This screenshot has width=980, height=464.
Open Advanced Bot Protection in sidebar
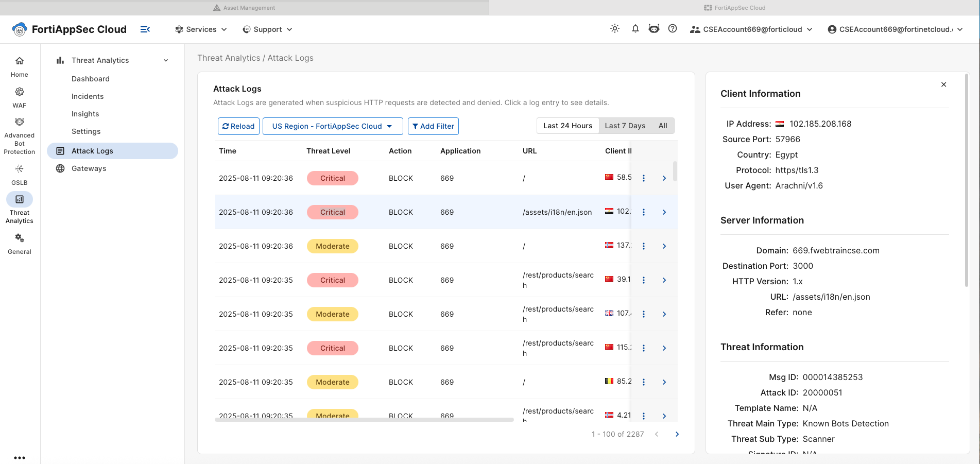tap(20, 136)
